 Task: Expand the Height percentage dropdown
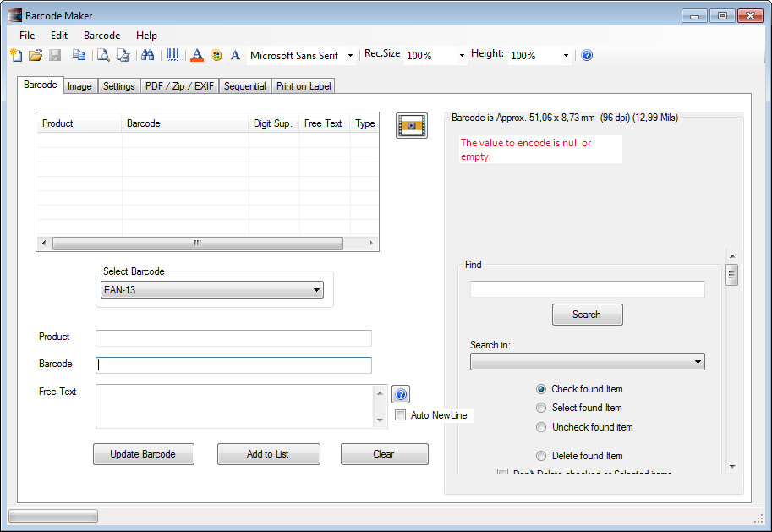point(566,55)
